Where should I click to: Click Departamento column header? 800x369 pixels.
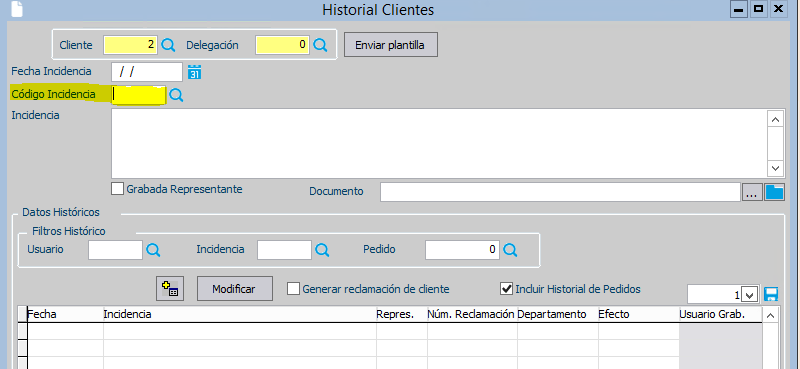(x=558, y=314)
